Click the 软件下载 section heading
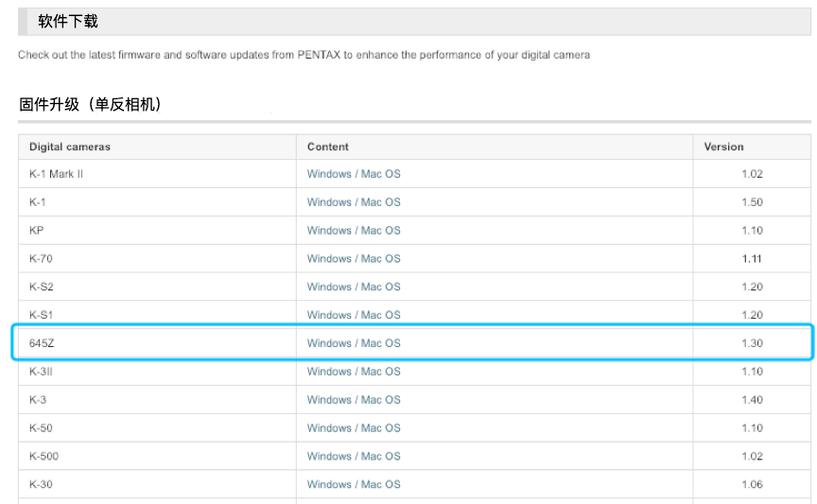Viewport: 817px width, 504px height. point(68,22)
